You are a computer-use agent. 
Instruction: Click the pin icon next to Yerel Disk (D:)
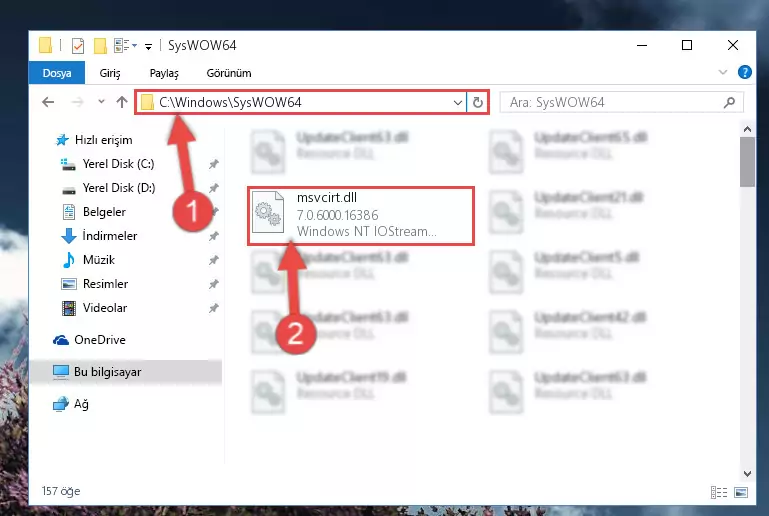(213, 188)
